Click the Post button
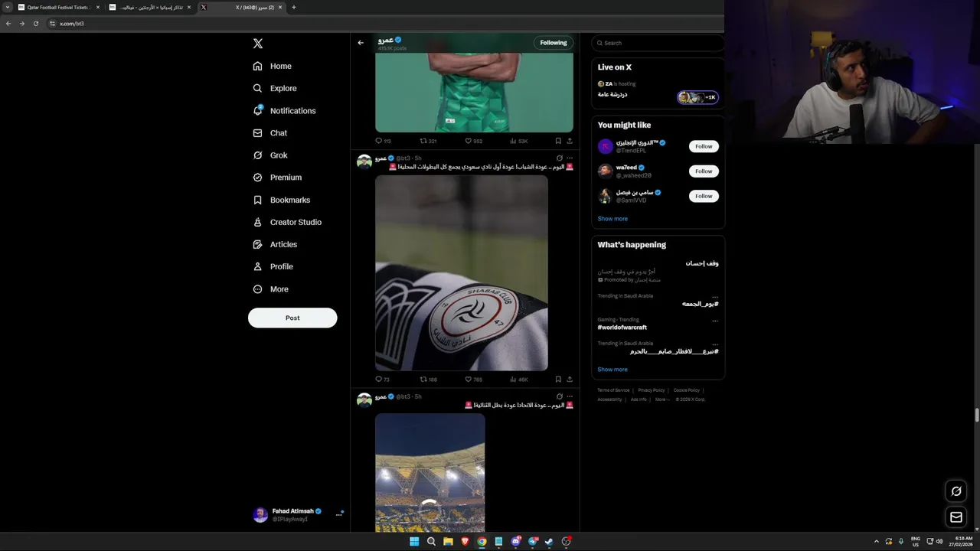980x551 pixels. coord(292,318)
